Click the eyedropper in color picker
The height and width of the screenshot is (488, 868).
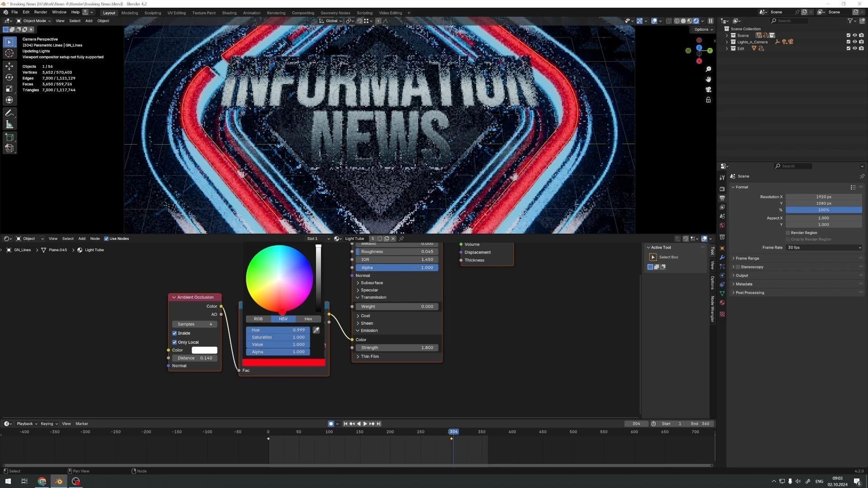coord(316,330)
